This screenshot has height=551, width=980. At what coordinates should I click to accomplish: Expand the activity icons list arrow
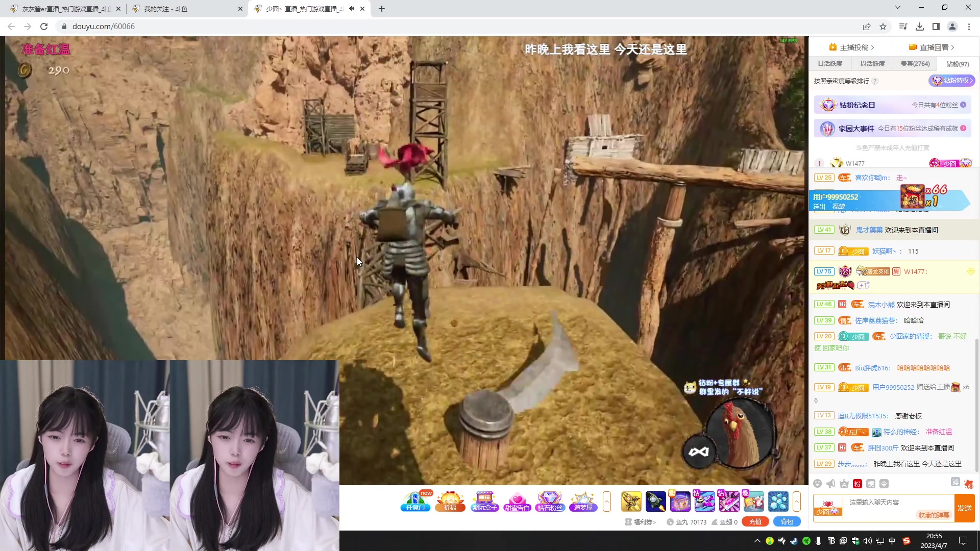(607, 502)
